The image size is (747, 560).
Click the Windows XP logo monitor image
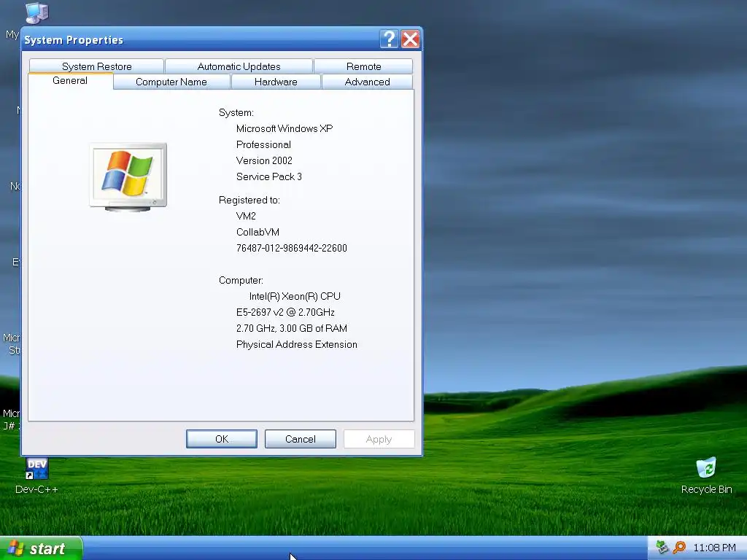click(128, 176)
